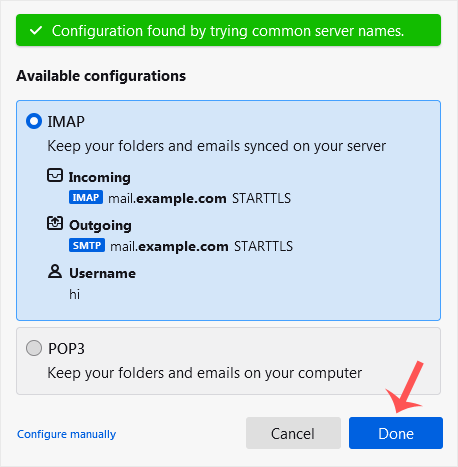The image size is (458, 467).
Task: Click the STARTTLS label for incoming server
Action: point(262,198)
